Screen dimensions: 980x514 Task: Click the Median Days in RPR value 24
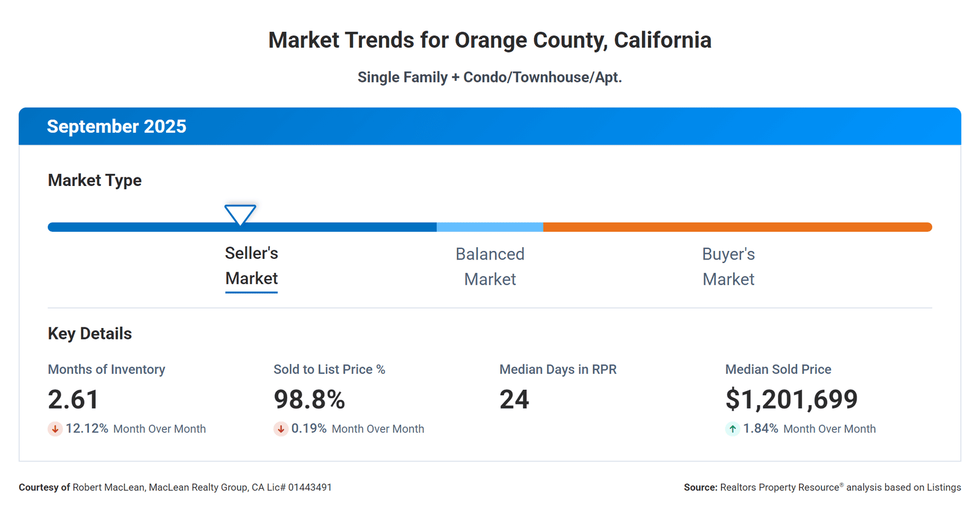tap(514, 400)
